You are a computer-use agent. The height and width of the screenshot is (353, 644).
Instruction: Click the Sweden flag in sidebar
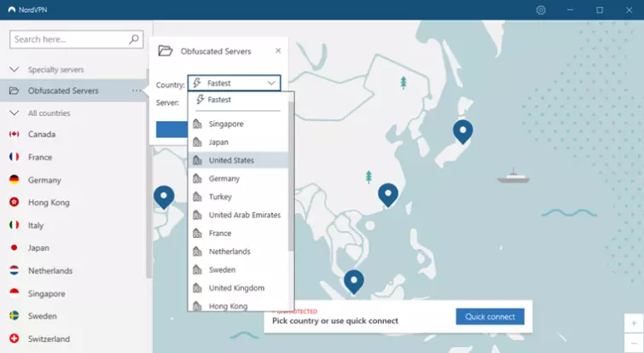pyautogui.click(x=15, y=315)
